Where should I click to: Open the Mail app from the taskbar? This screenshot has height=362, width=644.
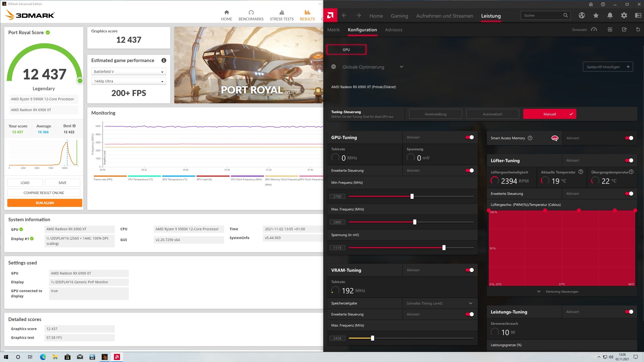80,357
